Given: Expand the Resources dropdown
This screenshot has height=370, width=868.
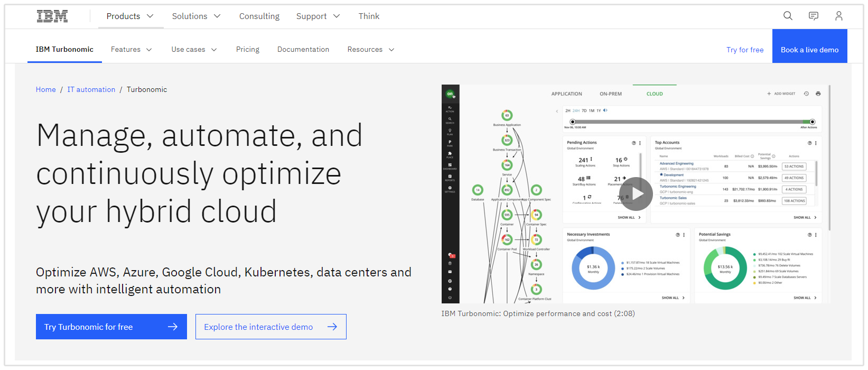Looking at the screenshot, I should click(x=370, y=49).
